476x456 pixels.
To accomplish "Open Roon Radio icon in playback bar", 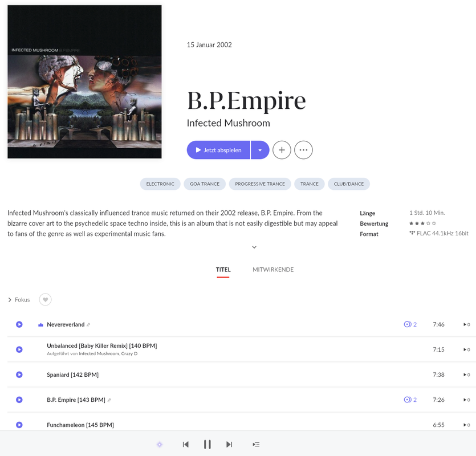I will (x=160, y=445).
